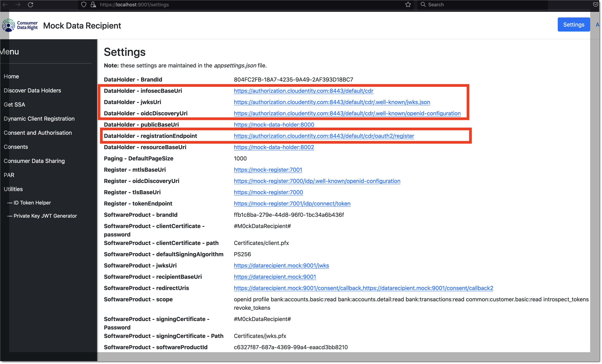The width and height of the screenshot is (602, 364).
Task: Click the padlock site security icon
Action: click(x=93, y=5)
